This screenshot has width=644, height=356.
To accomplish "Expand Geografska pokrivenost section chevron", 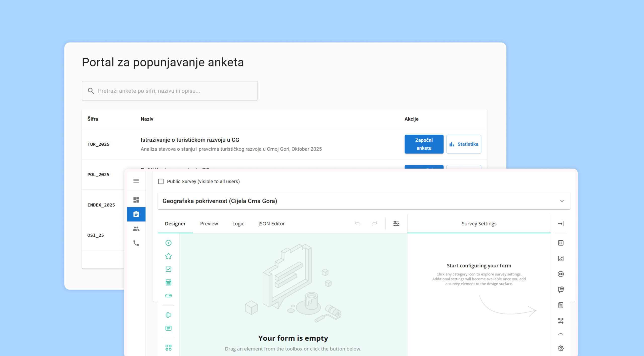I will 562,201.
